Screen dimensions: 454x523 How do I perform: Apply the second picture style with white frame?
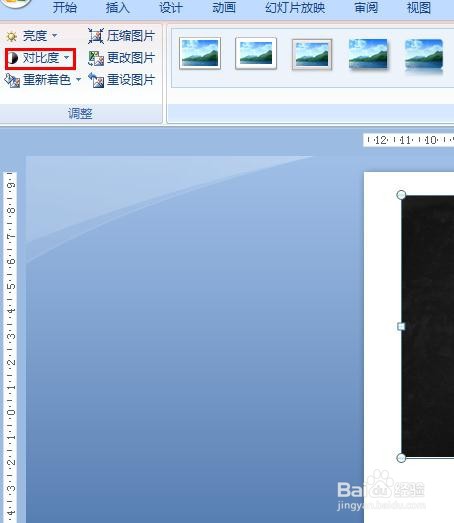coord(256,53)
